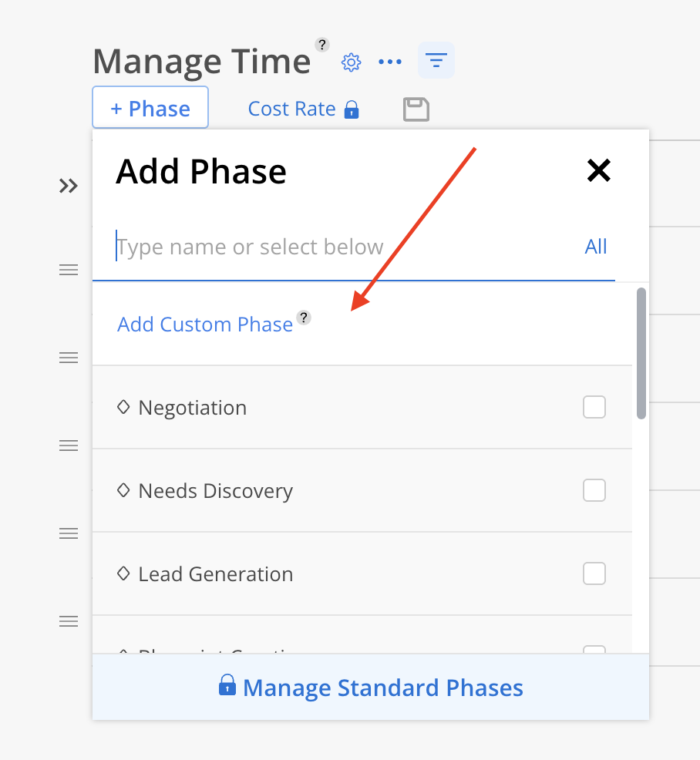This screenshot has width=700, height=760.
Task: Click the last visible row drag handle
Action: pyautogui.click(x=69, y=621)
